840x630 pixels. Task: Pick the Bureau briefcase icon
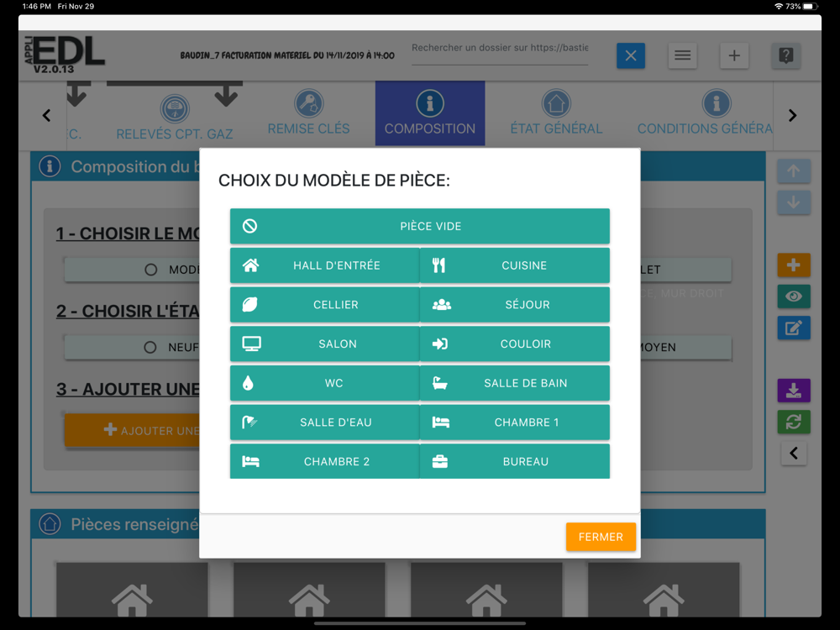pos(440,461)
